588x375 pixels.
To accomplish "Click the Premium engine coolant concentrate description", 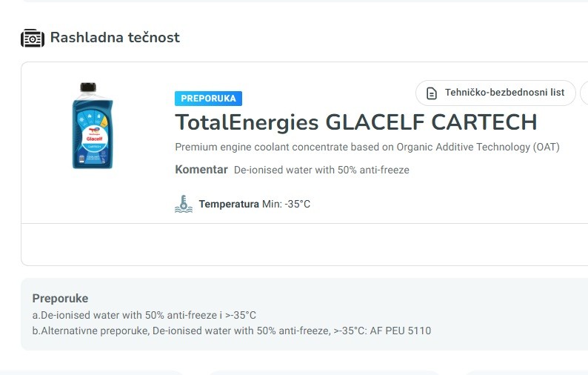I will [367, 147].
